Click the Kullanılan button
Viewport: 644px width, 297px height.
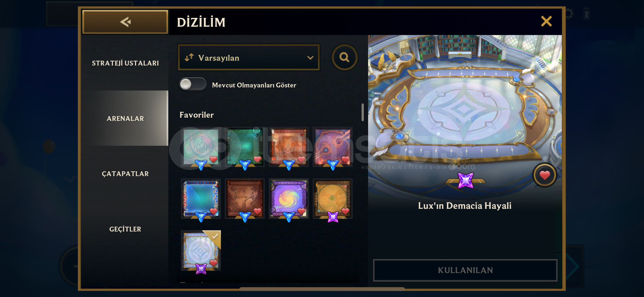[465, 270]
